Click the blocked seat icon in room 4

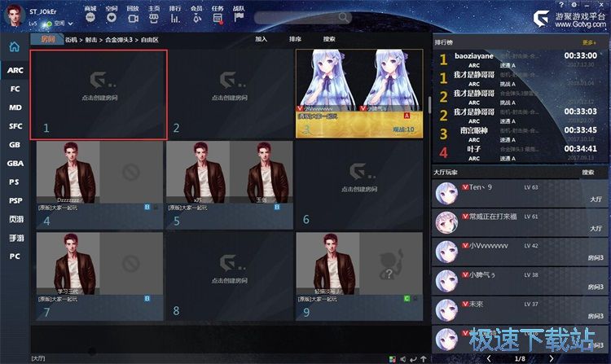[131, 172]
